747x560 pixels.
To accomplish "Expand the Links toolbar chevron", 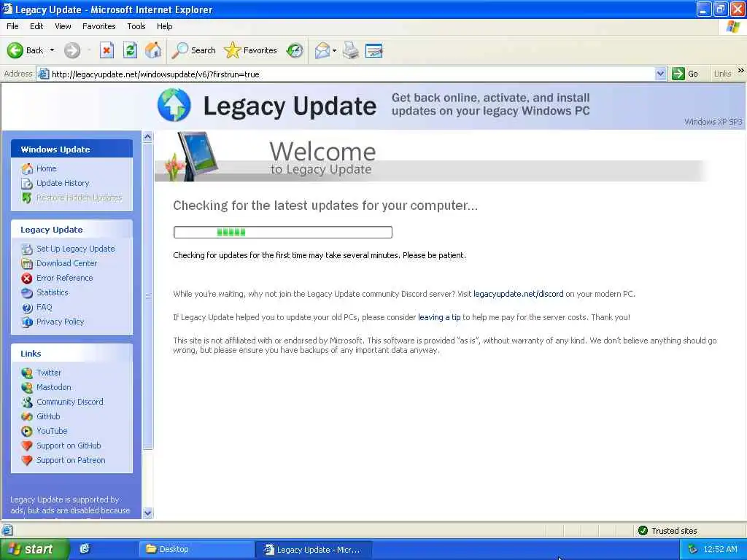I will (x=740, y=71).
